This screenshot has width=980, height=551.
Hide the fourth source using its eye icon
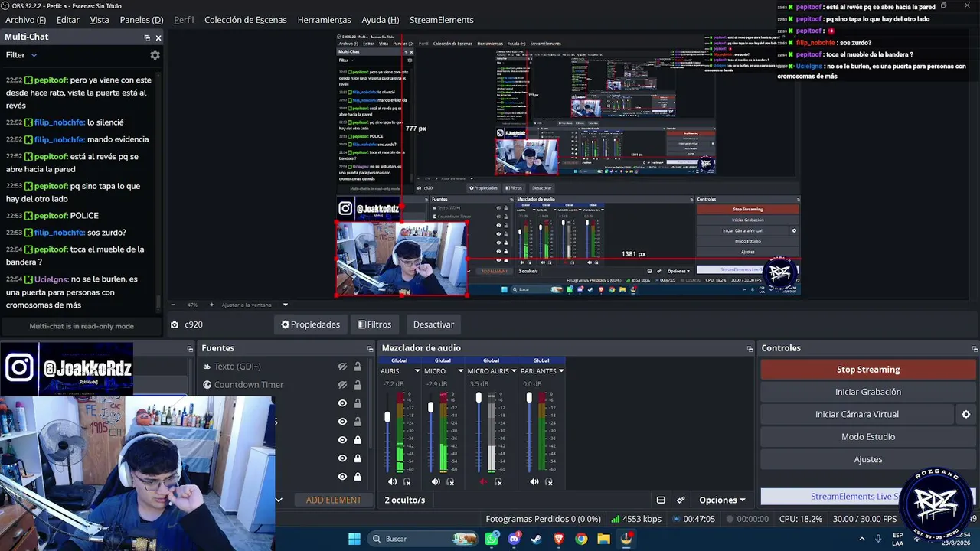[x=342, y=422]
